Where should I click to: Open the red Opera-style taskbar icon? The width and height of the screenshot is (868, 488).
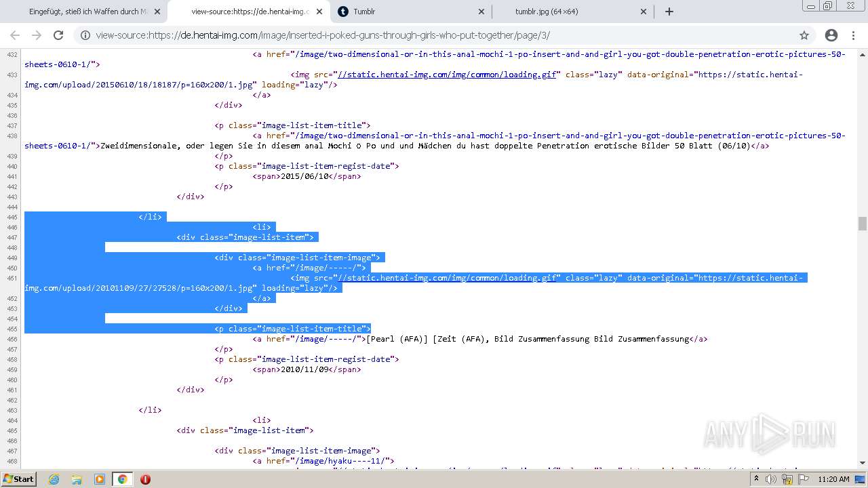(x=145, y=479)
